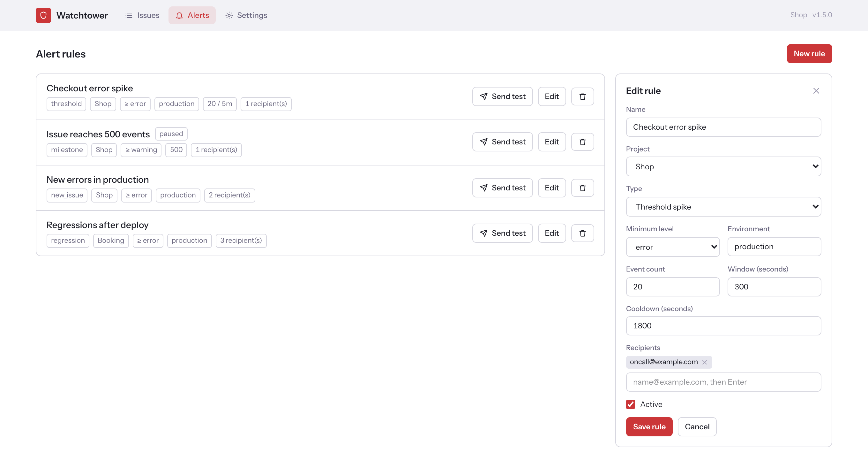Click the Watchtower brand name

82,16
